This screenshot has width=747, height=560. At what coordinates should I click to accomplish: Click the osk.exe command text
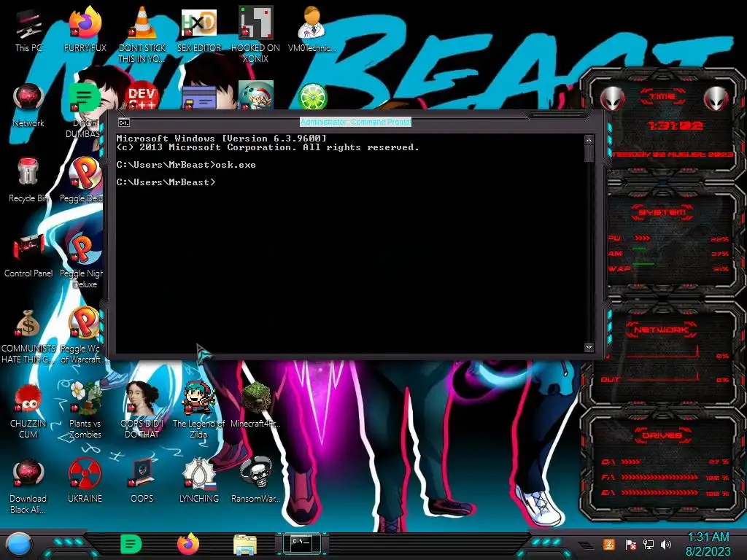coord(236,165)
